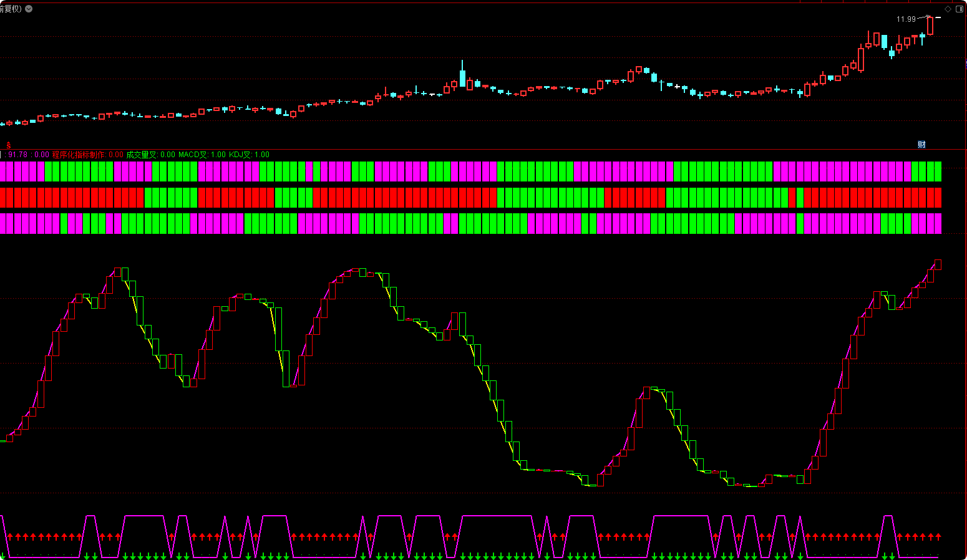Click the first red block in middle band
This screenshot has width=967, height=560.
click(x=3, y=198)
